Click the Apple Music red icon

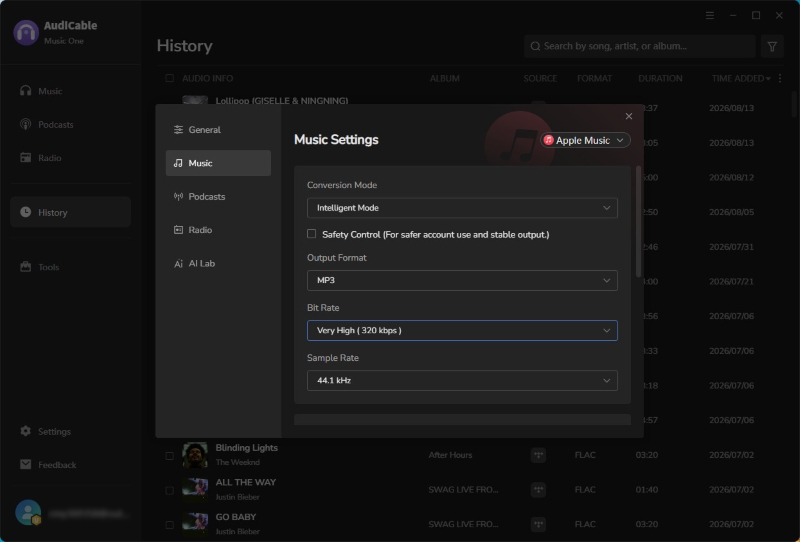pos(548,140)
